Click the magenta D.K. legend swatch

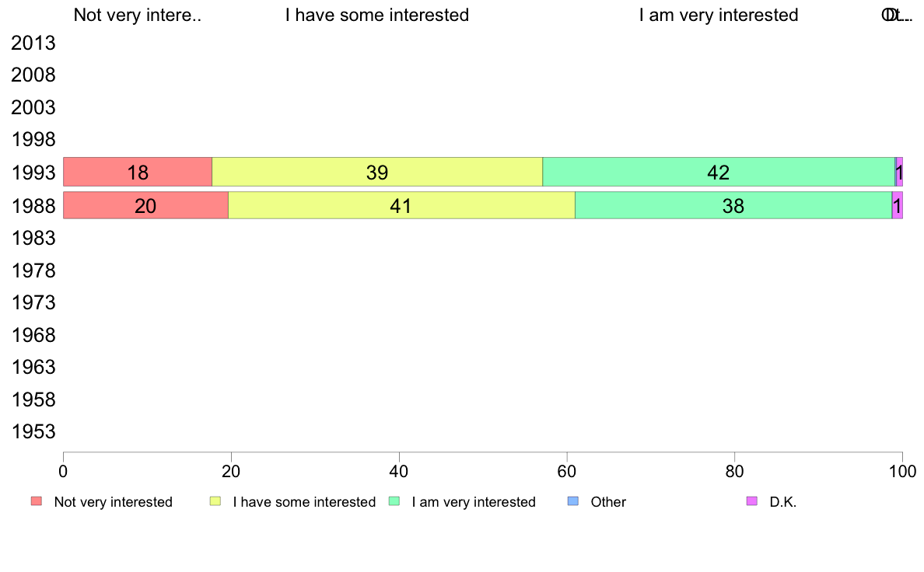pyautogui.click(x=752, y=501)
